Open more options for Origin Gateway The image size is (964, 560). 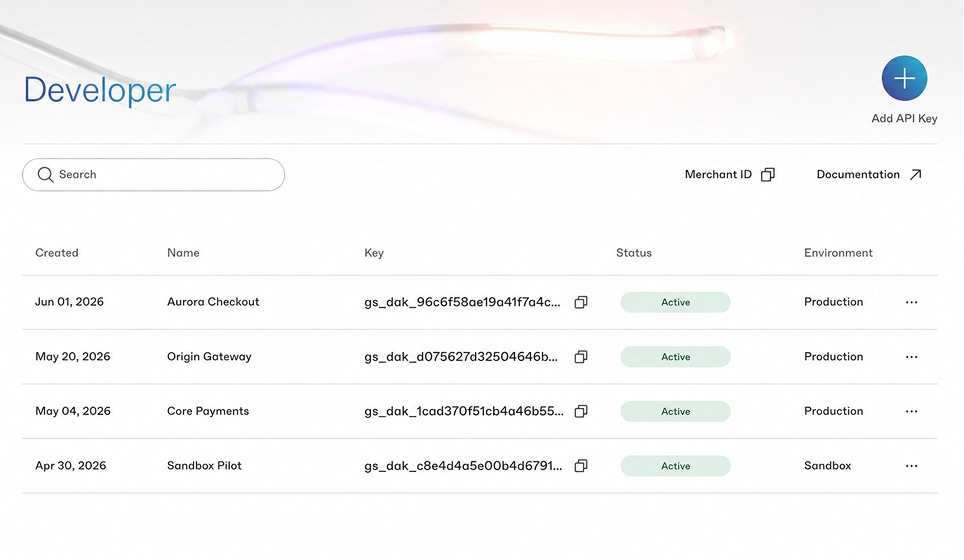(x=911, y=357)
